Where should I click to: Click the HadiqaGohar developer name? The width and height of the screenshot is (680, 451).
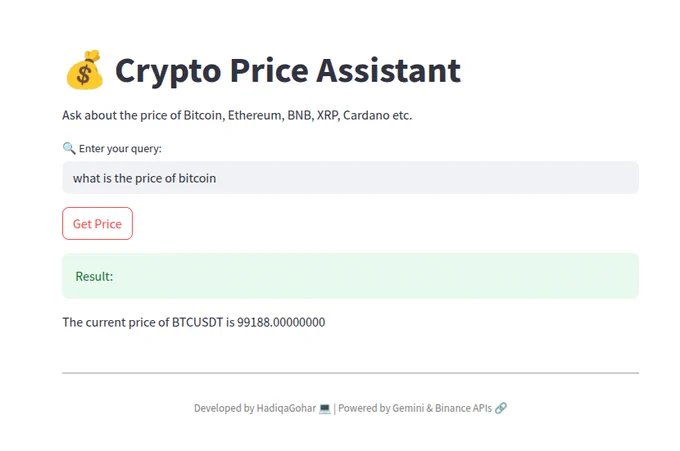pyautogui.click(x=286, y=409)
